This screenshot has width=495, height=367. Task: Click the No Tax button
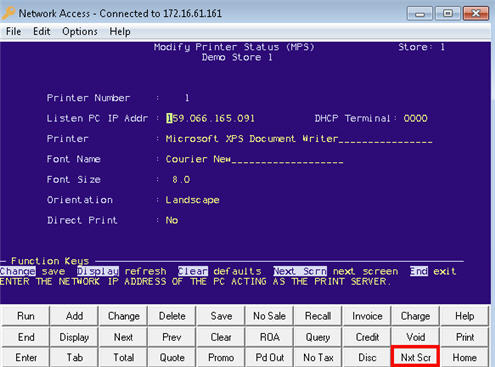coord(318,357)
